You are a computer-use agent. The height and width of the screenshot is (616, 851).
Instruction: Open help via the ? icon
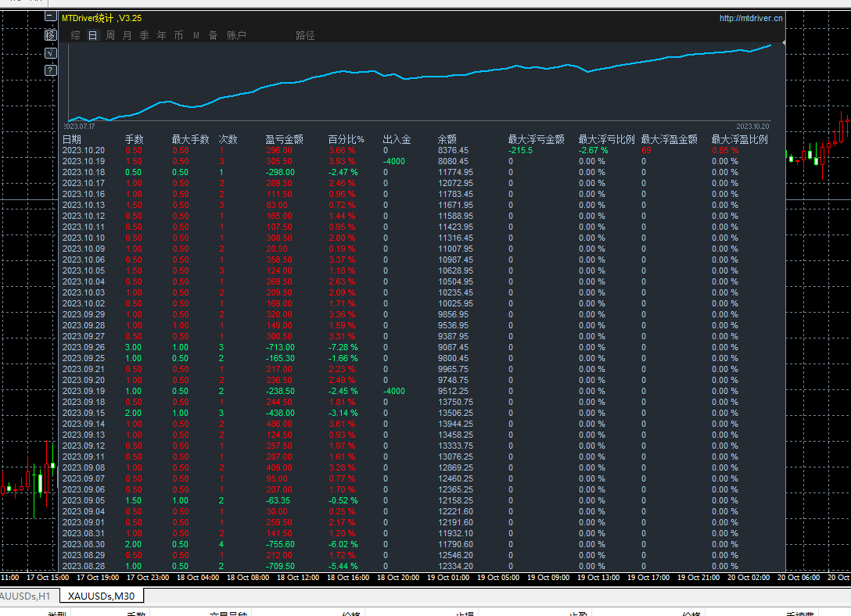pos(50,70)
